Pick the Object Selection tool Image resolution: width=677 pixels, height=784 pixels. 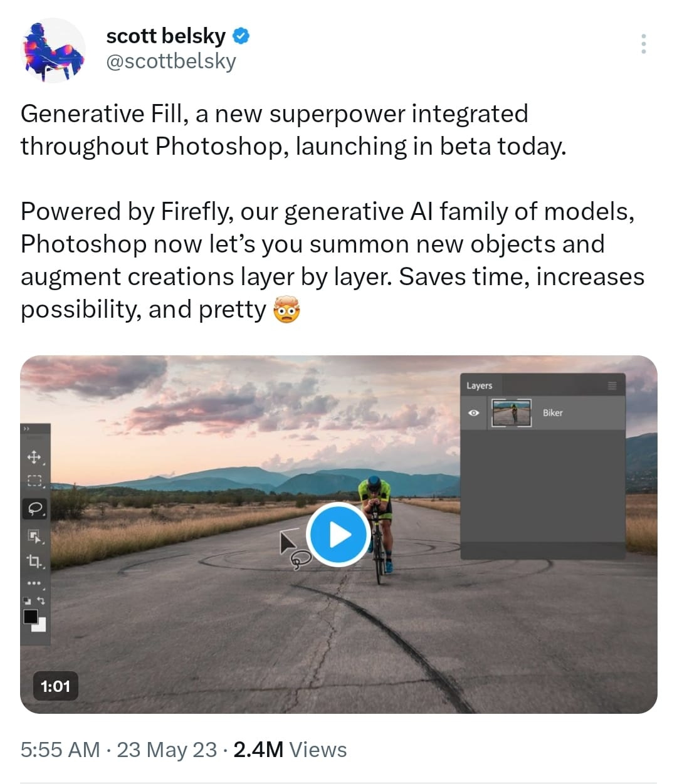[x=34, y=536]
